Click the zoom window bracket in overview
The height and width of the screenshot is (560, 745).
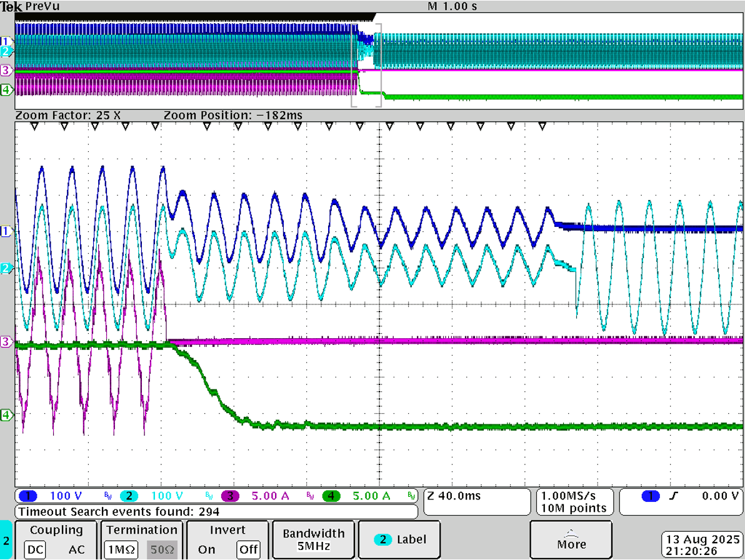point(366,66)
